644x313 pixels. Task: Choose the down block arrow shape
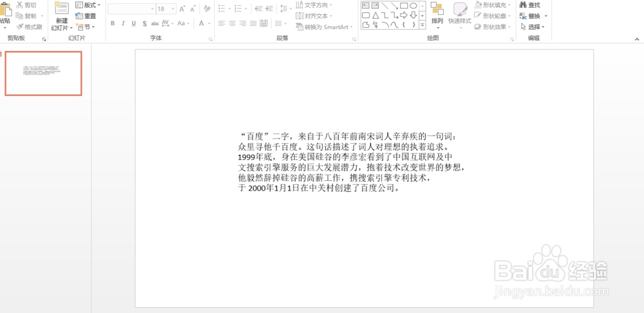click(x=413, y=15)
